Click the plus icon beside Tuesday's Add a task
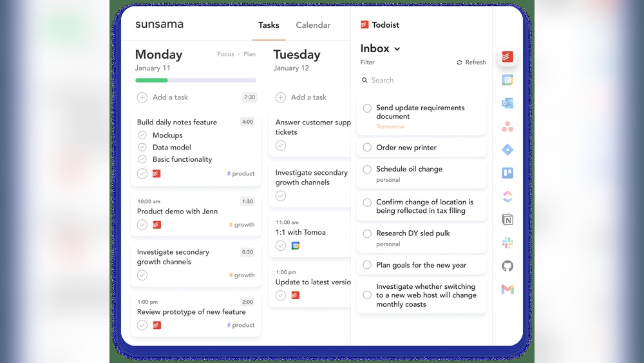 pyautogui.click(x=281, y=97)
